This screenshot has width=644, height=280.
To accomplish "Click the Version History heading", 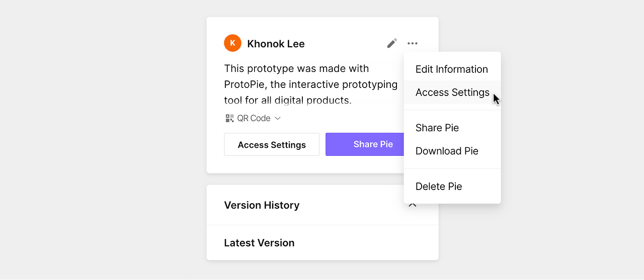I will click(x=262, y=205).
